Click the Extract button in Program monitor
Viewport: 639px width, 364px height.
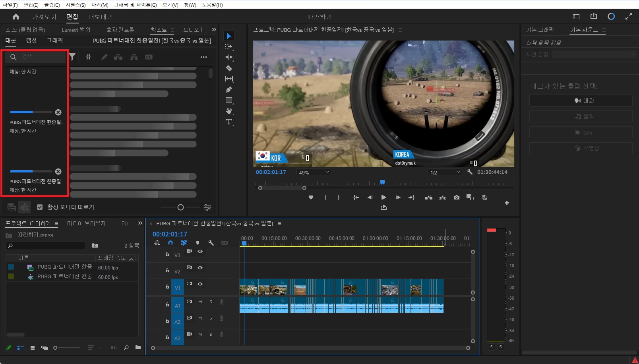pos(442,197)
